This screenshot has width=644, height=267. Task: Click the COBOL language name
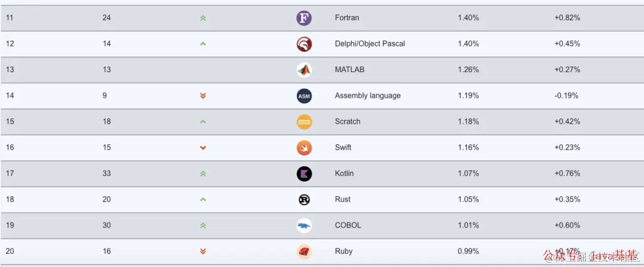coord(348,225)
